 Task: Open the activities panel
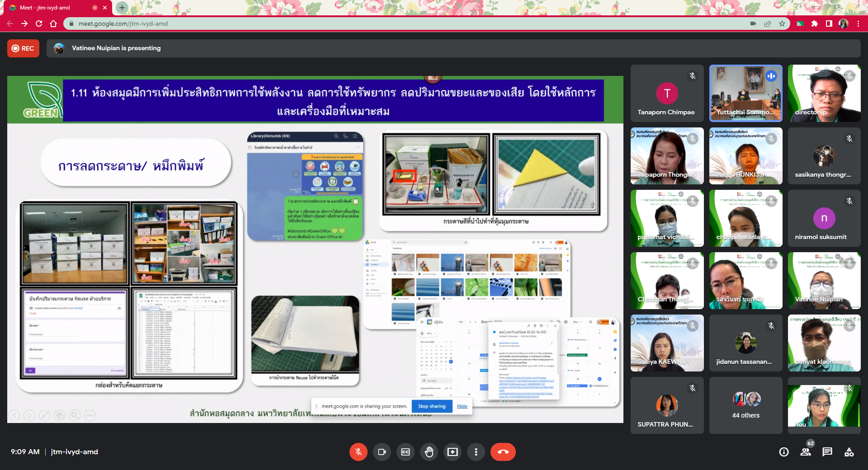click(x=849, y=452)
